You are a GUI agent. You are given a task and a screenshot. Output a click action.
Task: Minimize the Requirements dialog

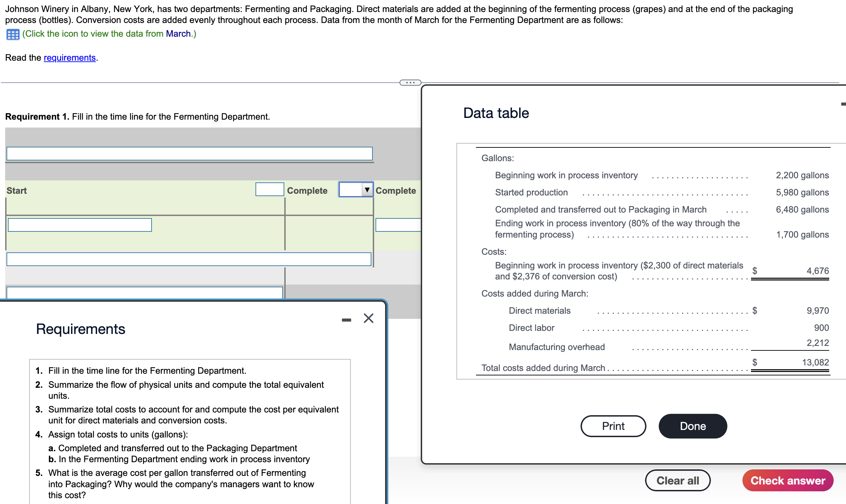346,320
